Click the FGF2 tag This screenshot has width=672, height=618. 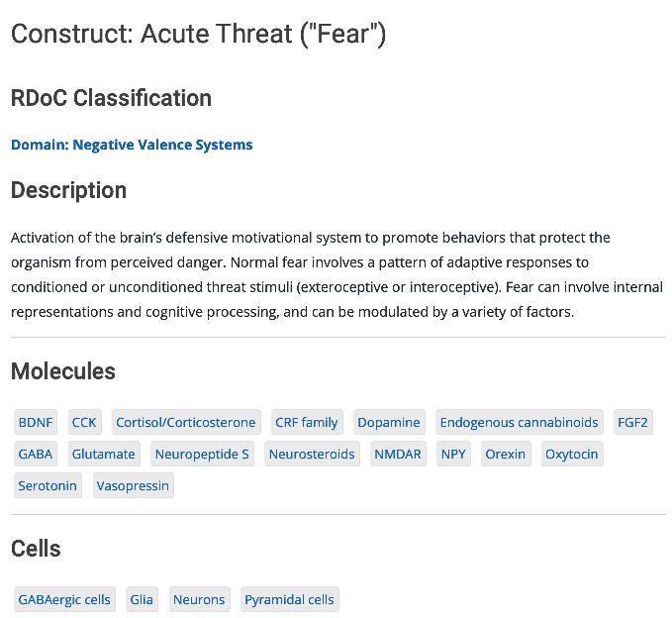(x=633, y=423)
